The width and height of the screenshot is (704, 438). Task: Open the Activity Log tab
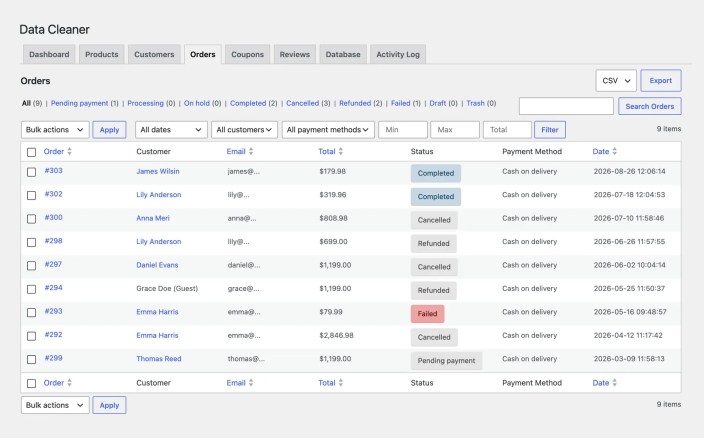398,54
